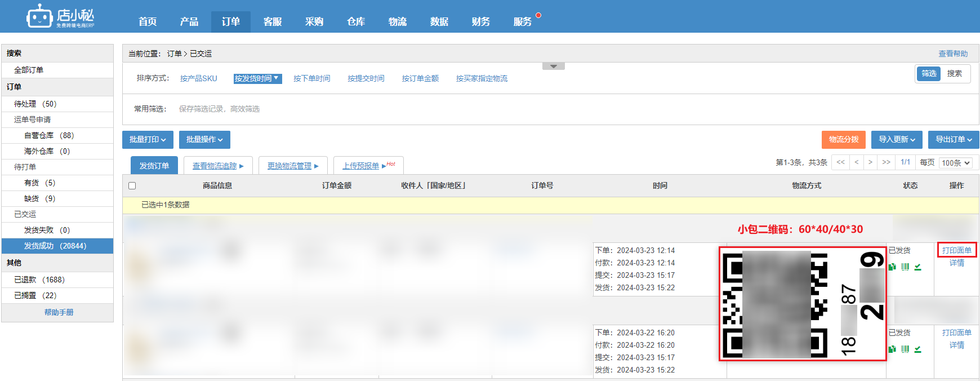This screenshot has width=980, height=381.
Task: Open the 导出订单 dropdown
Action: click(954, 140)
